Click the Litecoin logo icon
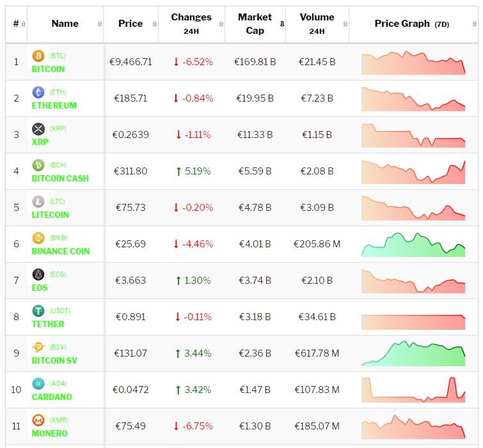 [38, 202]
